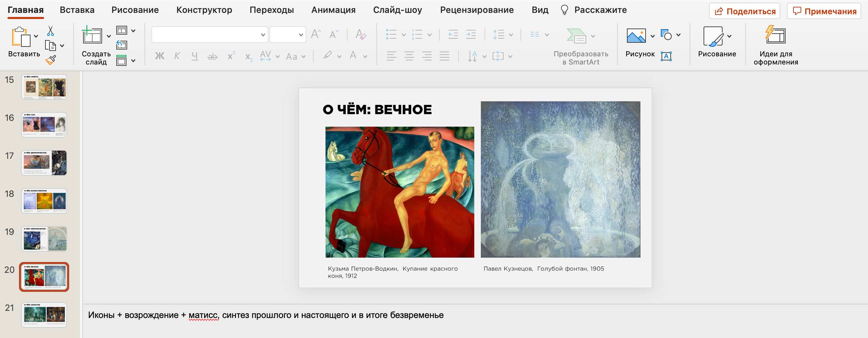Open font name dropdown

pyautogui.click(x=263, y=35)
